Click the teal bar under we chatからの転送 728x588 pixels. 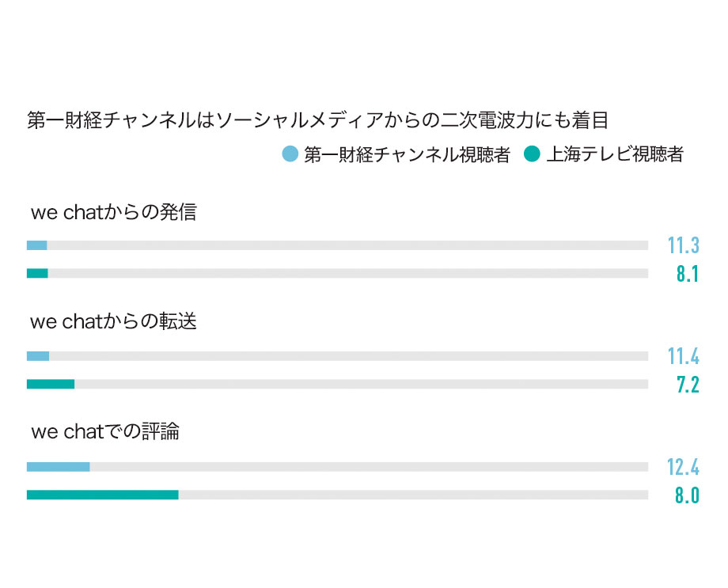[51, 384]
